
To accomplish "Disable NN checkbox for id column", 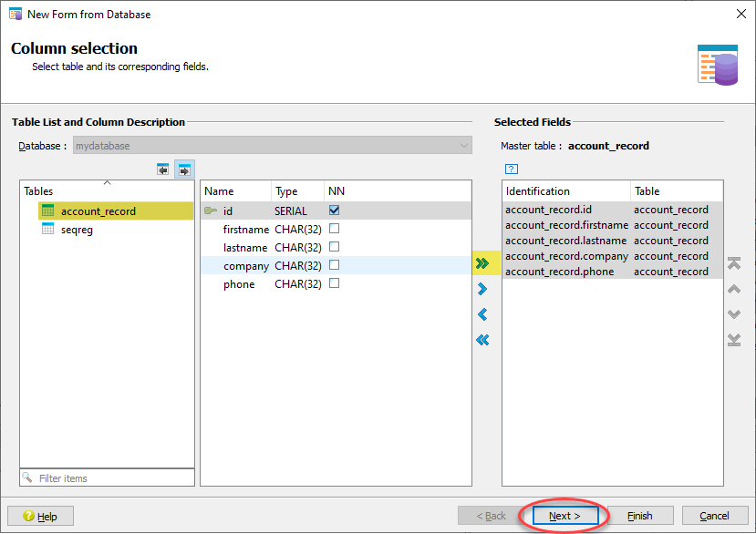I will pos(334,211).
